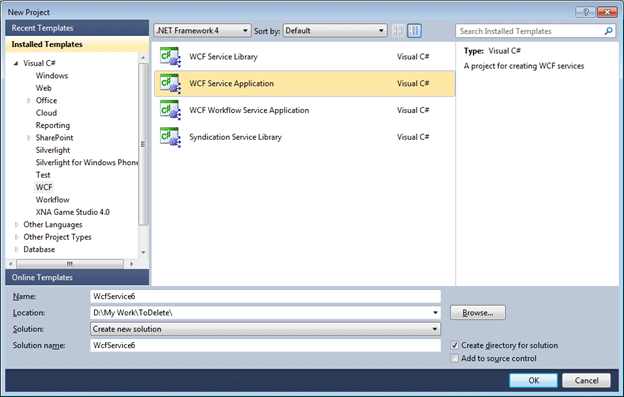Click the Office category label
The height and width of the screenshot is (397, 624).
coord(46,101)
